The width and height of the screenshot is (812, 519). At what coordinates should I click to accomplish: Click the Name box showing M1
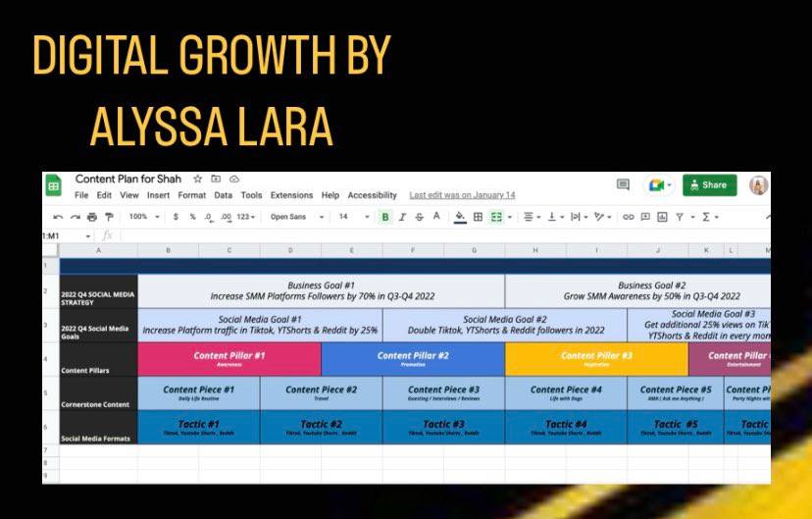(x=67, y=236)
